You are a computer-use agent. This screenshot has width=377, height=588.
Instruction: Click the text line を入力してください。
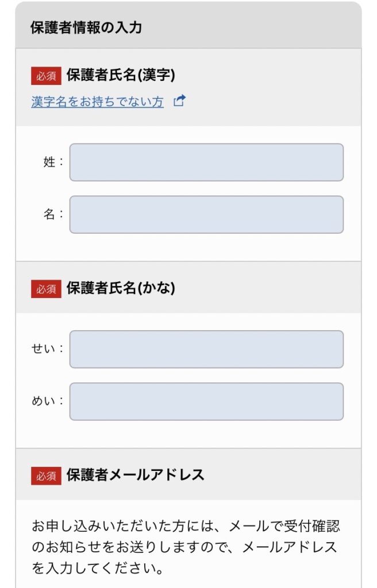tap(97, 568)
